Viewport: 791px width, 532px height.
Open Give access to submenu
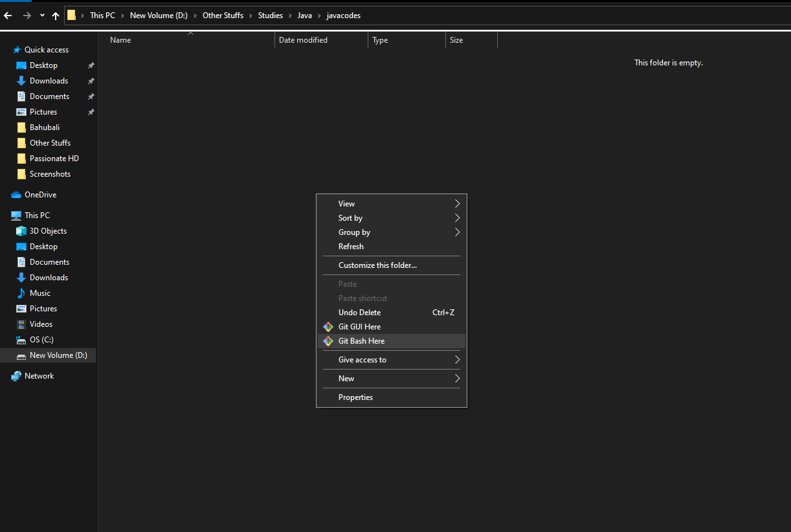392,360
